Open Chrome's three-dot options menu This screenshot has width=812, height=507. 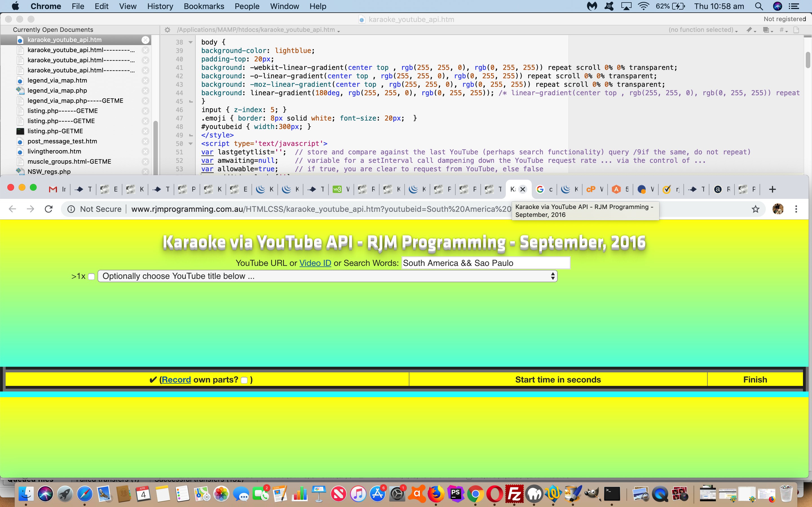click(796, 209)
